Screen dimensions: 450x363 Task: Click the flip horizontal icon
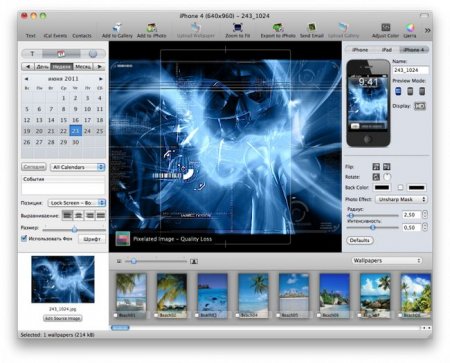pos(376,166)
